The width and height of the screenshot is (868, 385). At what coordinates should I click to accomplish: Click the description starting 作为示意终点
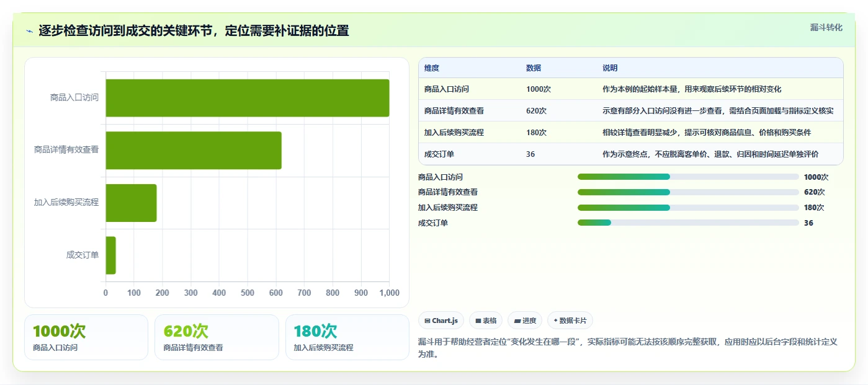710,154
